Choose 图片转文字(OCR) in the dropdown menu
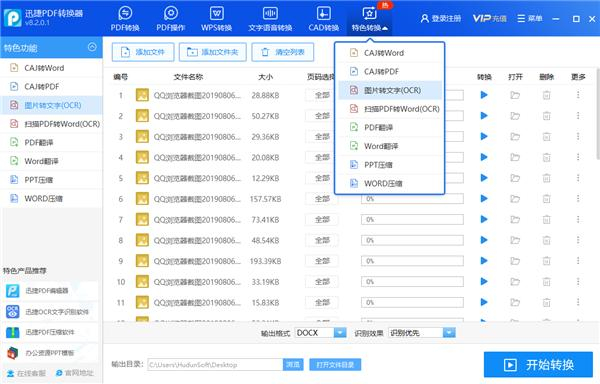This screenshot has height=384, width=600. coord(390,90)
